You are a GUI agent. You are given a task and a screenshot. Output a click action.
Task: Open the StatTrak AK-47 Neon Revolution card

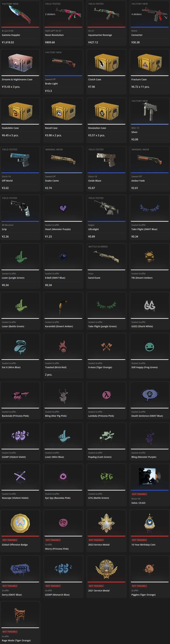[x=63, y=23]
